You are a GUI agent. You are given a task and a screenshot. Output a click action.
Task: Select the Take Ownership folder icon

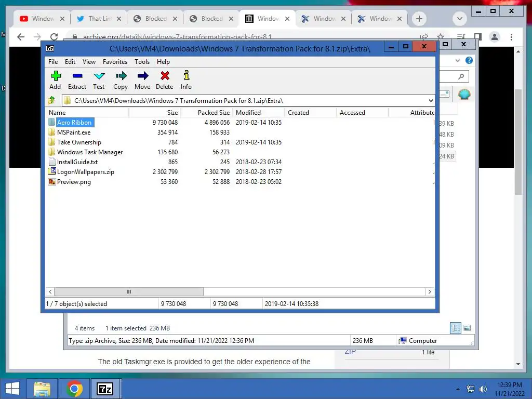point(51,142)
